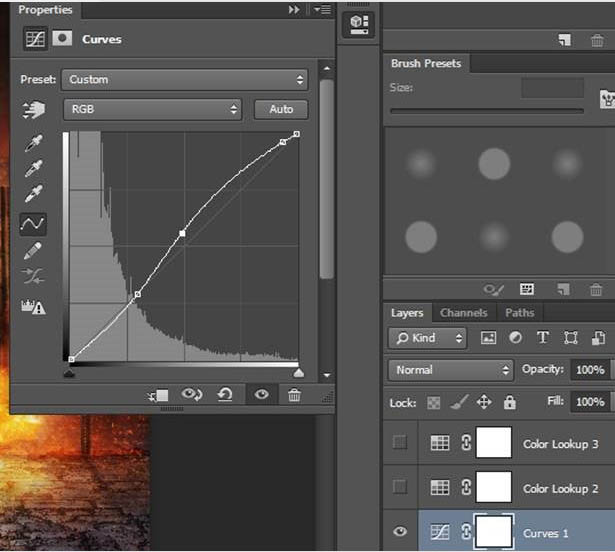Clip adjustment to layer below
Viewport: 615px width, 552px height.
(158, 395)
